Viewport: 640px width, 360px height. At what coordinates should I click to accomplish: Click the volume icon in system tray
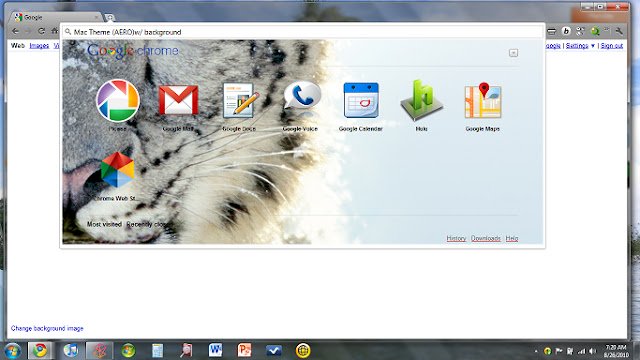(593, 351)
